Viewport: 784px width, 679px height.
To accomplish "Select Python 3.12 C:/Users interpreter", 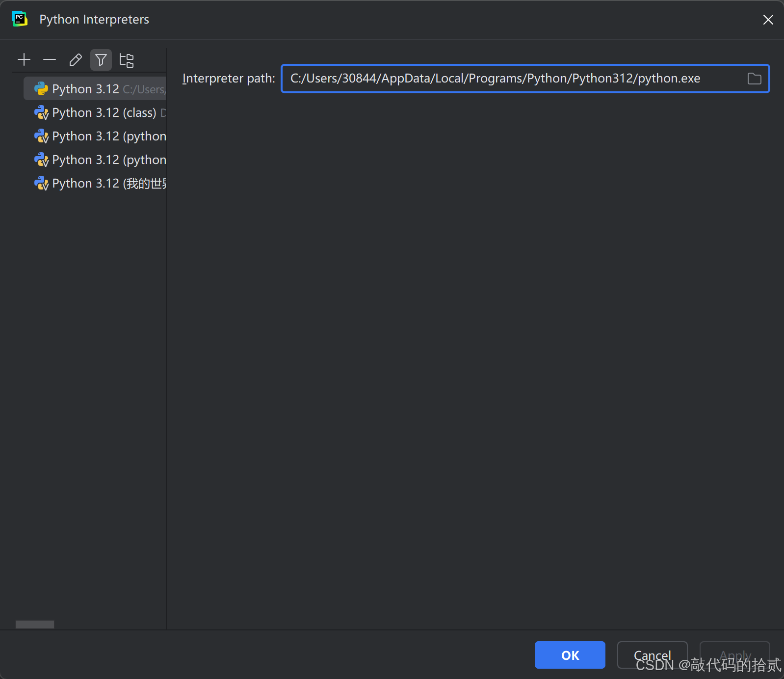I will click(95, 89).
